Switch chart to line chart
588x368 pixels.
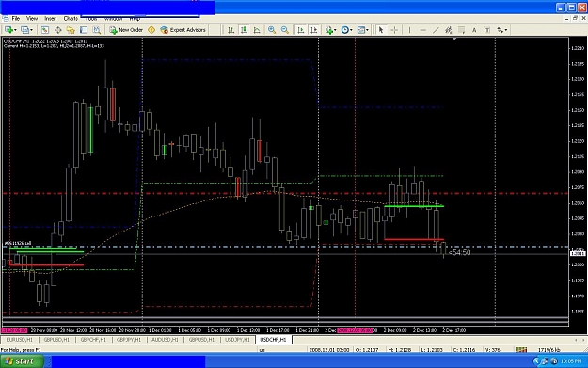pos(257,30)
